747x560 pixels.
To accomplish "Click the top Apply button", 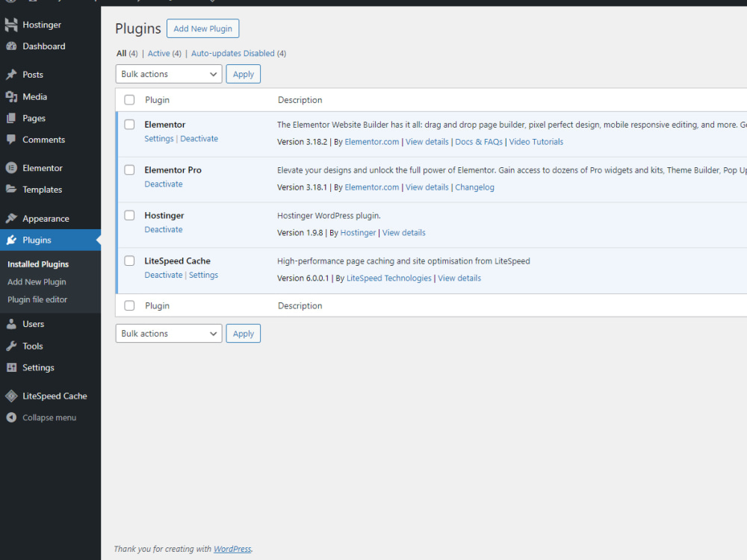I will click(x=243, y=74).
